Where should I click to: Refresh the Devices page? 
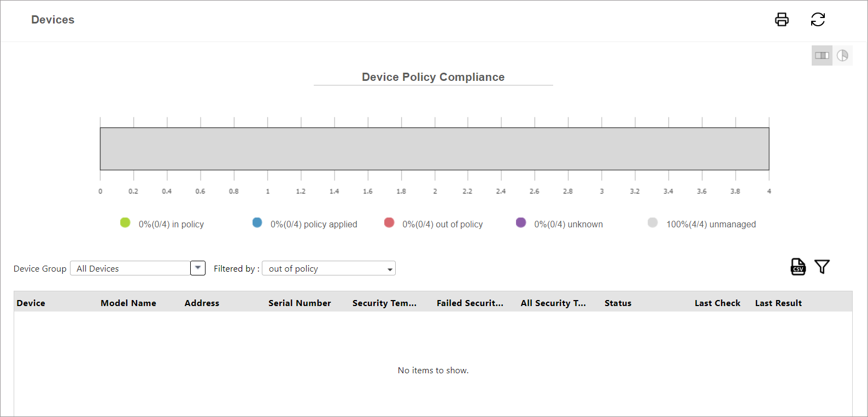[818, 20]
